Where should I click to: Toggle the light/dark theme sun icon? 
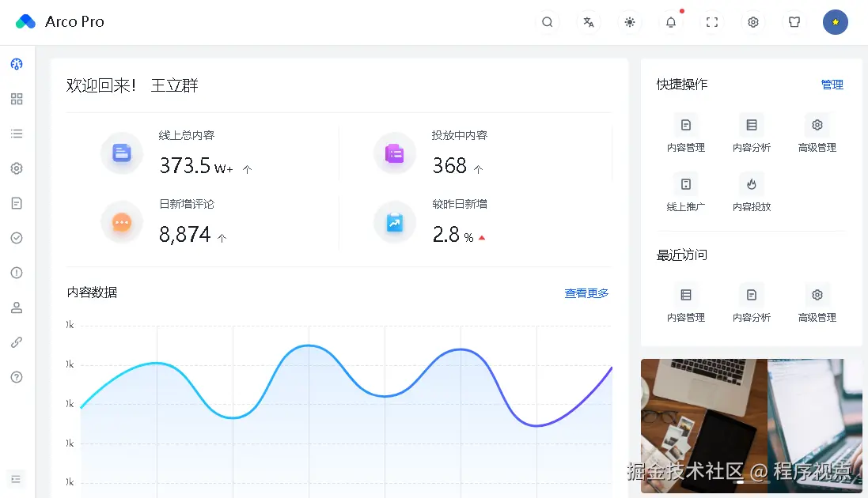pyautogui.click(x=629, y=22)
